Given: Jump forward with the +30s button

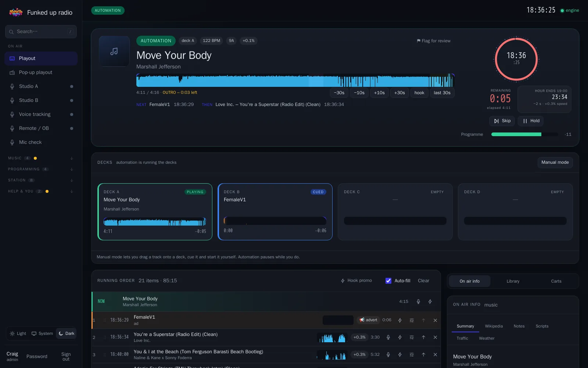Looking at the screenshot, I should [x=399, y=93].
